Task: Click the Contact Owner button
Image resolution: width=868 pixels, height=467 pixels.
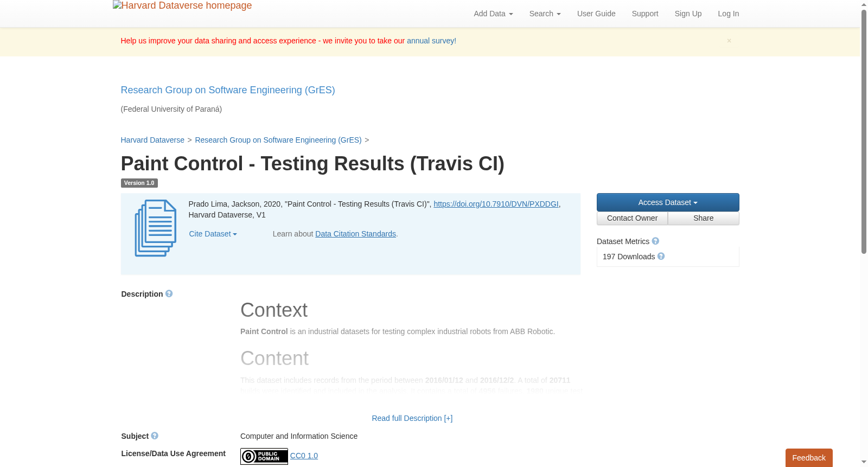Action: coord(632,218)
